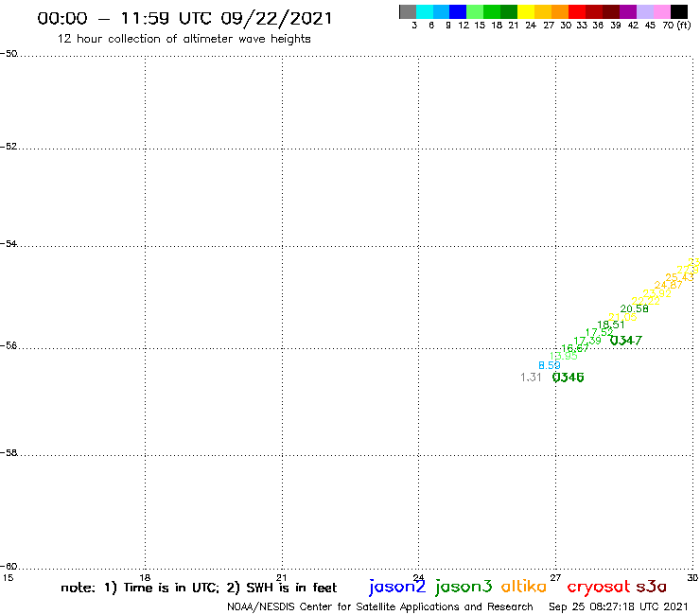Screen dimensions: 700x615
Task: Click the 20.58 wave height value
Action: point(634,308)
